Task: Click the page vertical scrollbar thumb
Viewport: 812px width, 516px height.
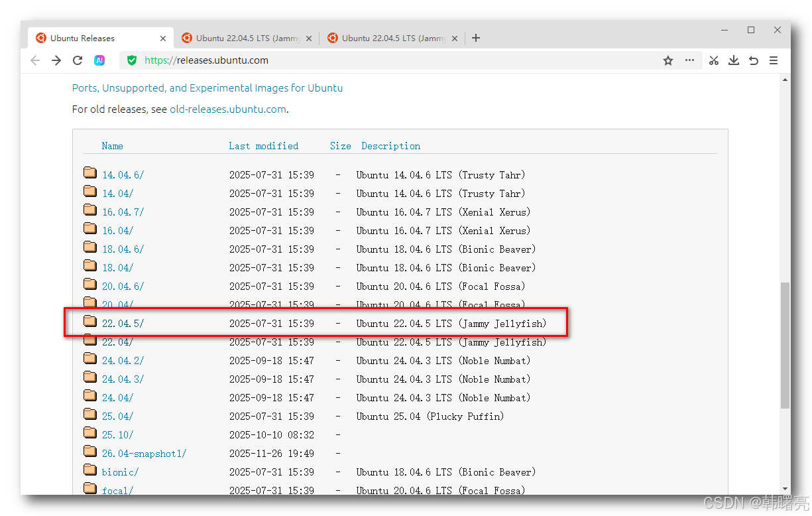Action: coord(785,345)
